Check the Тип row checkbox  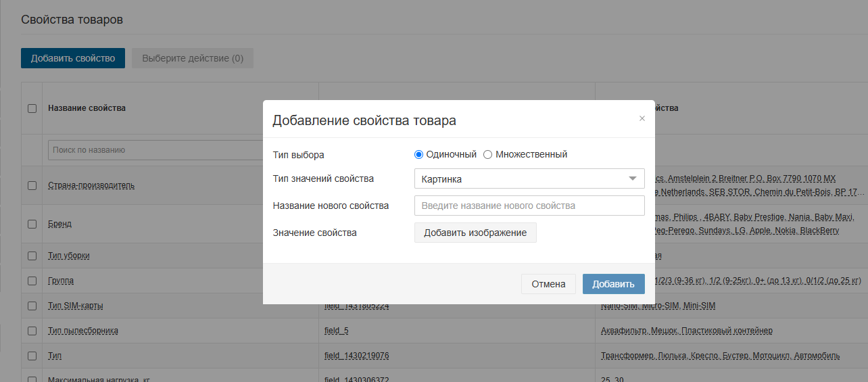32,356
